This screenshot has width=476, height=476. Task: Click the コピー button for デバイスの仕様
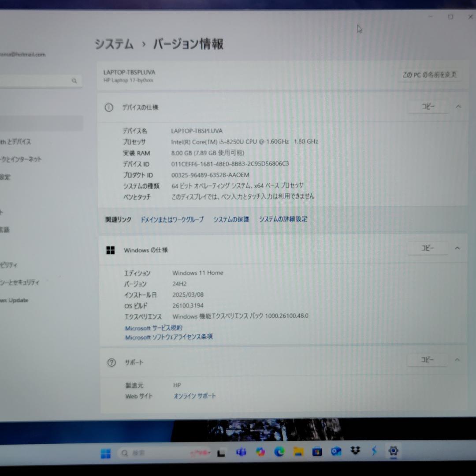(x=427, y=106)
